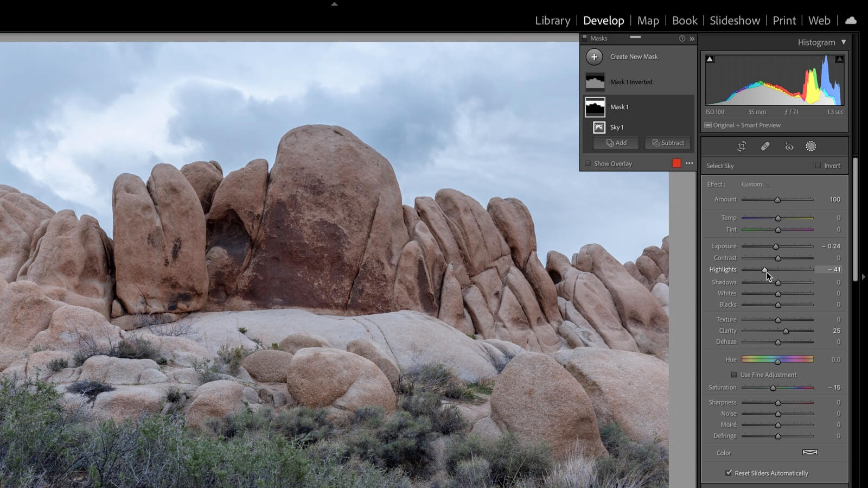This screenshot has height=488, width=868.
Task: Collapse Masks panel with double-chevron
Action: 692,39
